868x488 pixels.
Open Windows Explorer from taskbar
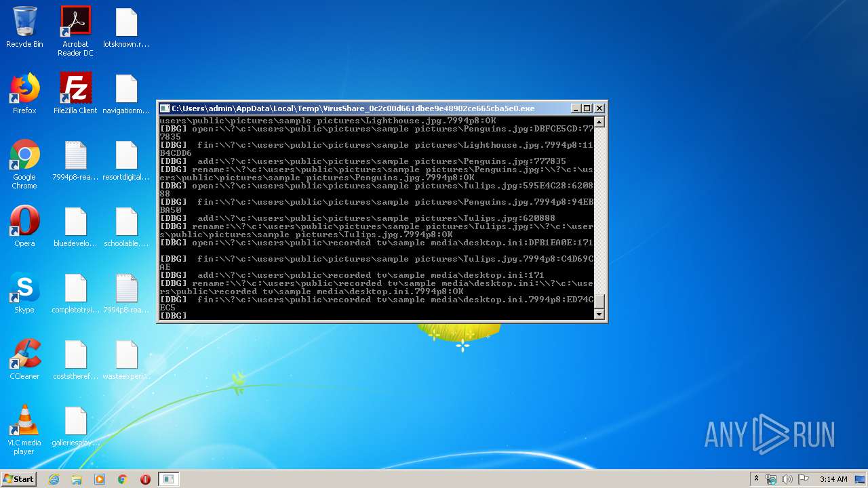click(x=77, y=479)
